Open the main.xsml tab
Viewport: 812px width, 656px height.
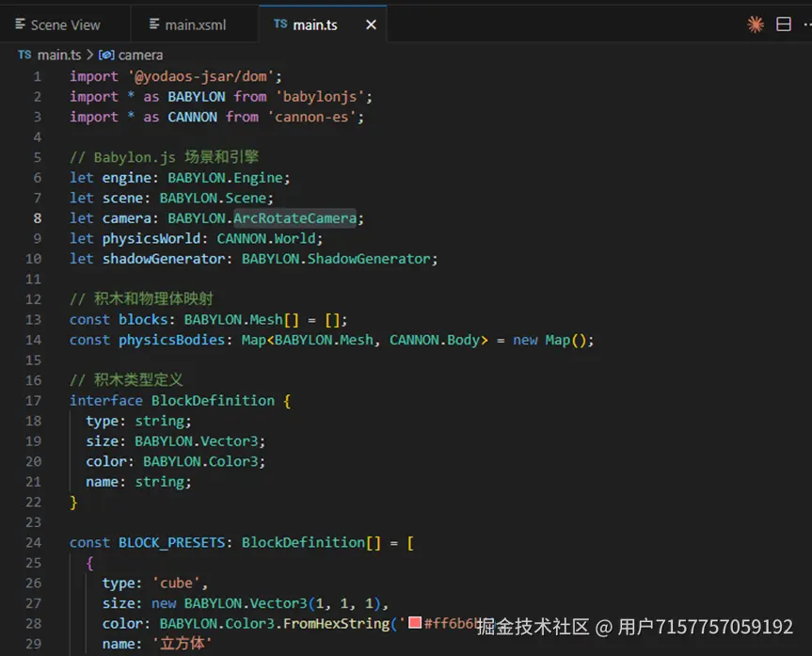pos(188,24)
